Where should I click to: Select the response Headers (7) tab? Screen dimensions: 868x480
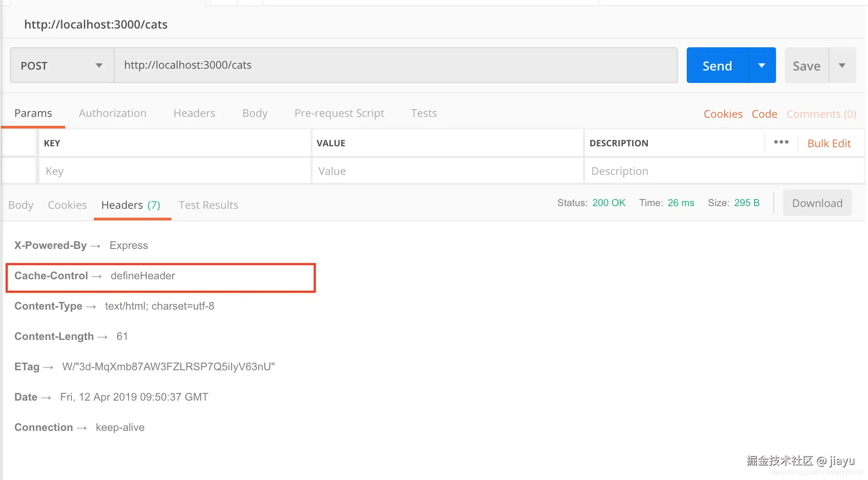[131, 205]
